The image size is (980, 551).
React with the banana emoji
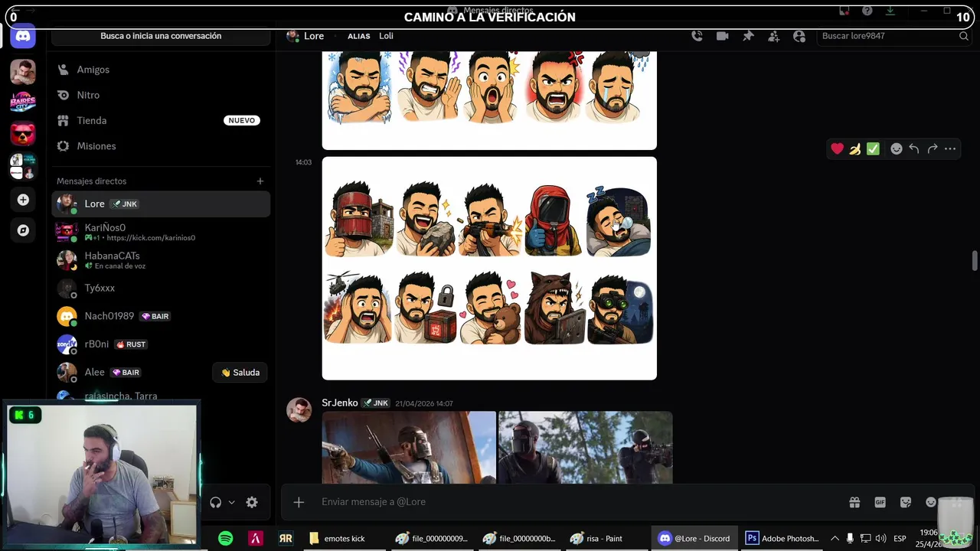tap(854, 148)
